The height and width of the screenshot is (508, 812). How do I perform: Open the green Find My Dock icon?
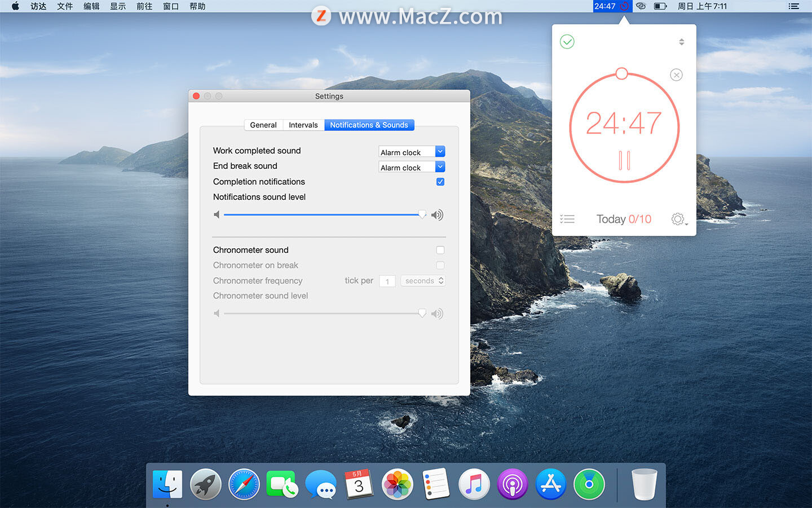click(589, 484)
